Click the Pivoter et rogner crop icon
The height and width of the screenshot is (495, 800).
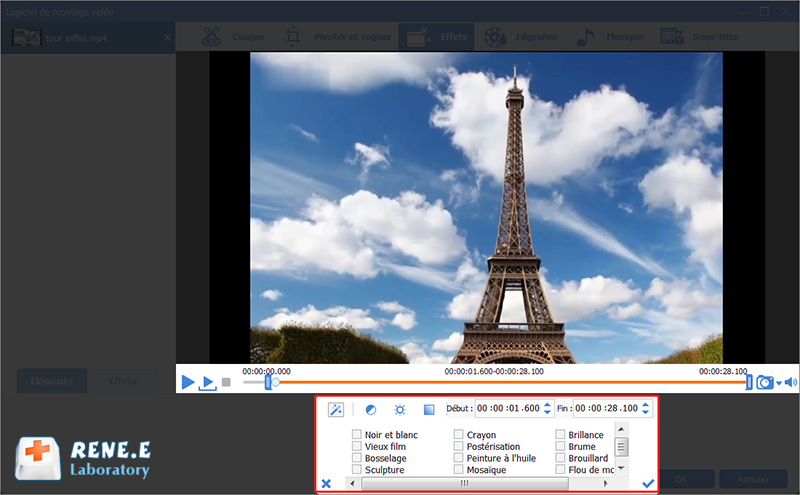[293, 37]
